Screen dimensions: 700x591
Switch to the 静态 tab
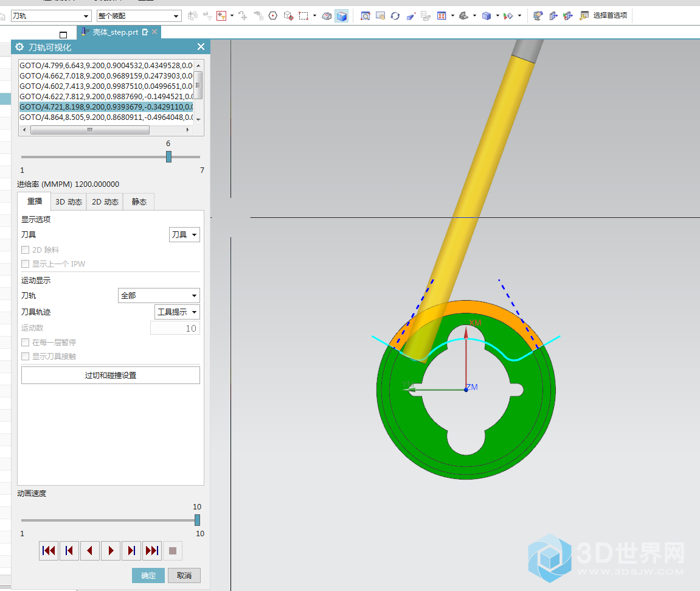(x=139, y=202)
